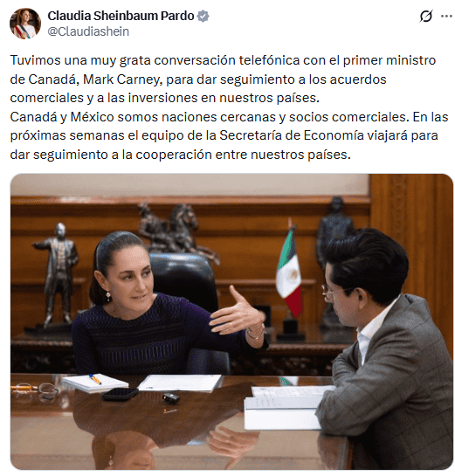Image resolution: width=455 pixels, height=476 pixels.
Task: Click the blue verified badge icon
Action: (203, 16)
